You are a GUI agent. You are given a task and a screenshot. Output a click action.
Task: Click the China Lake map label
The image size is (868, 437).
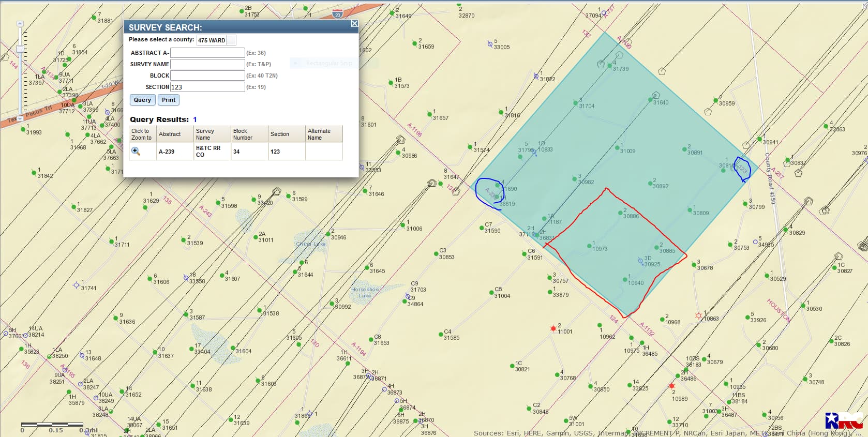click(311, 244)
